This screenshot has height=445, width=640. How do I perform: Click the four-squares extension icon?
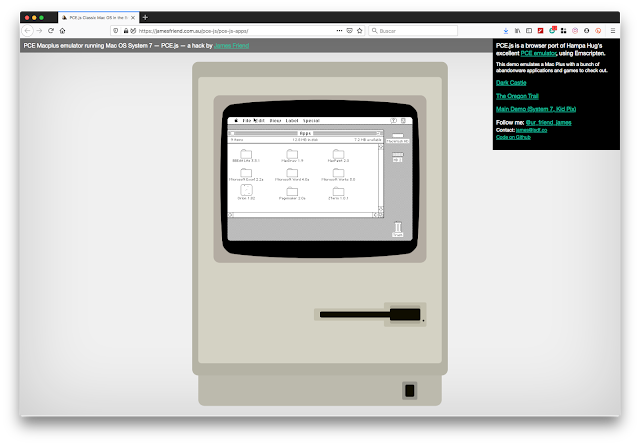pos(564,31)
